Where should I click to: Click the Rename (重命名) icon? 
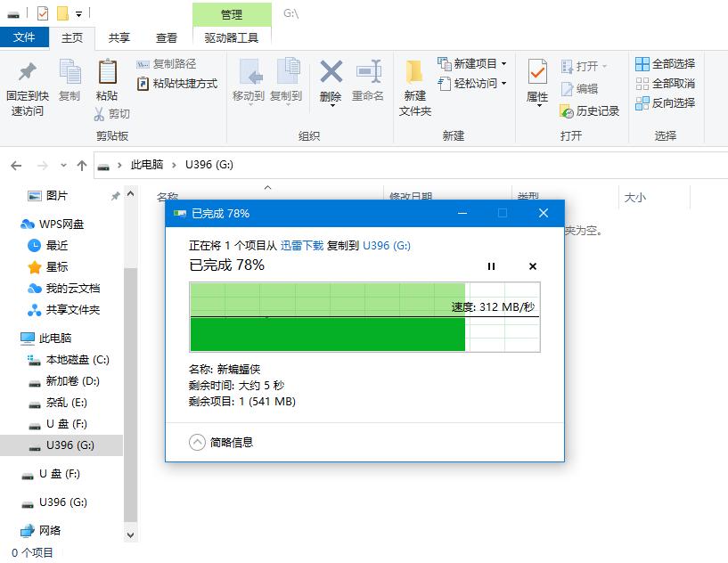369,71
